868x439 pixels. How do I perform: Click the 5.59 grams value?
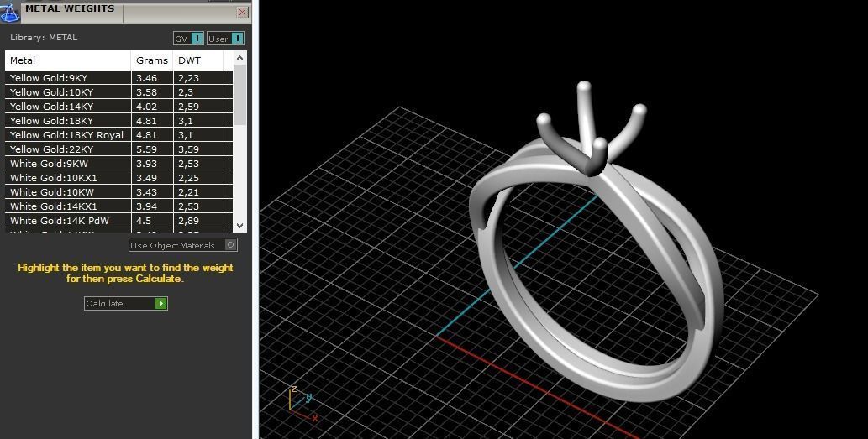coord(147,149)
